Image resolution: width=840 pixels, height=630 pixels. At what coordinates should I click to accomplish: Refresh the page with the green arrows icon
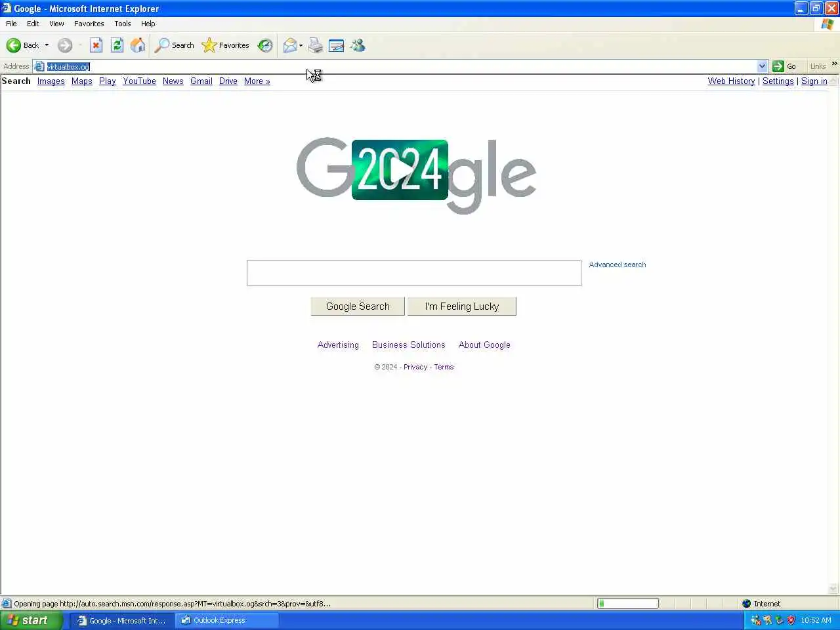(117, 45)
